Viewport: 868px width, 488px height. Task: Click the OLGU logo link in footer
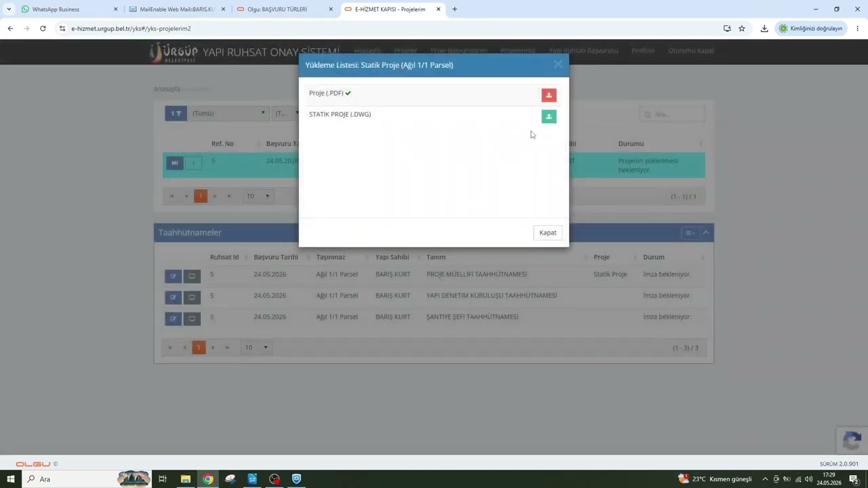(33, 464)
